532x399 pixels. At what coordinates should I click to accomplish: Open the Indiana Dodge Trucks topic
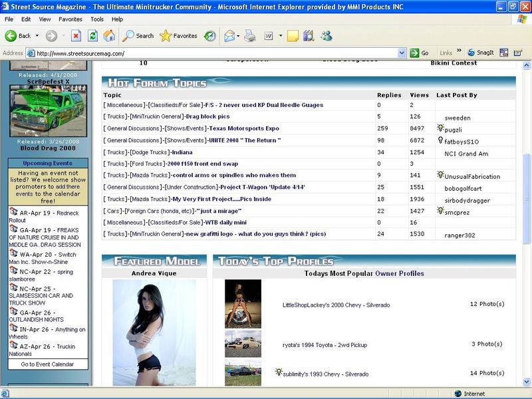point(182,152)
